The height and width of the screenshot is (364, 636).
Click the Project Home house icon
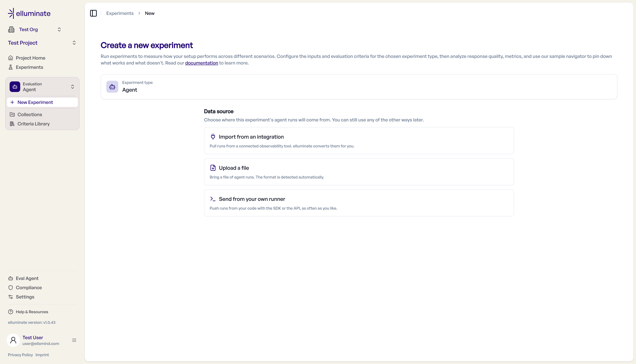coord(10,58)
